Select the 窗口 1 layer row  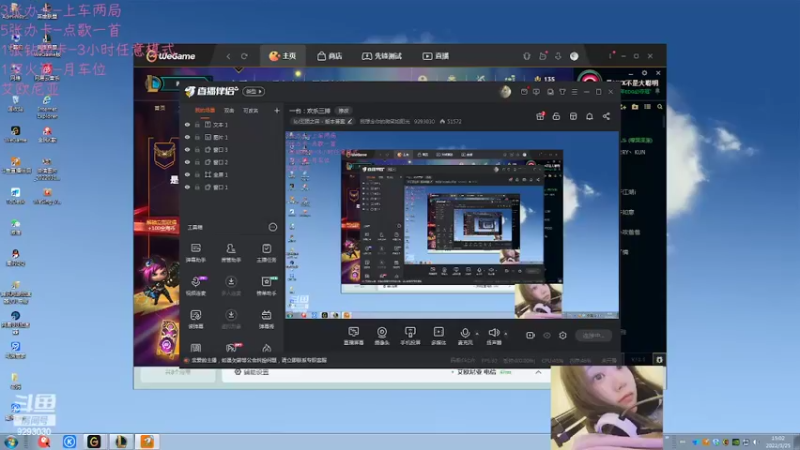pyautogui.click(x=232, y=187)
